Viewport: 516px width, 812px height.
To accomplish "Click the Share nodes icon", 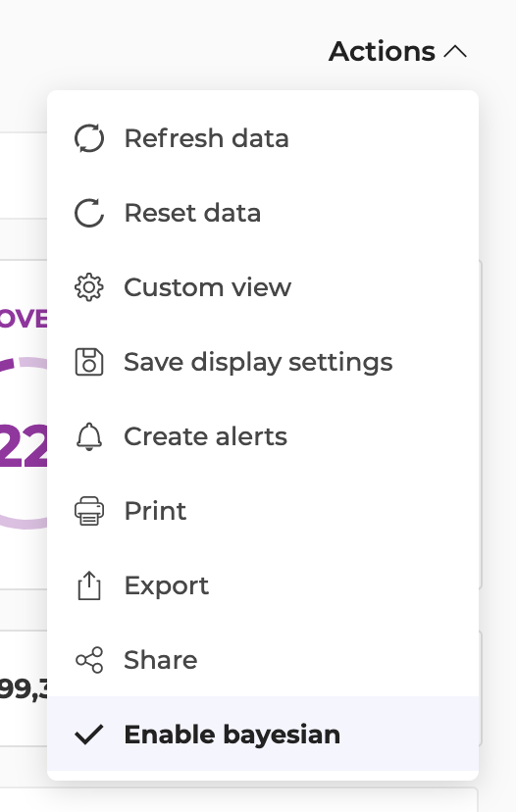I will pos(89,660).
